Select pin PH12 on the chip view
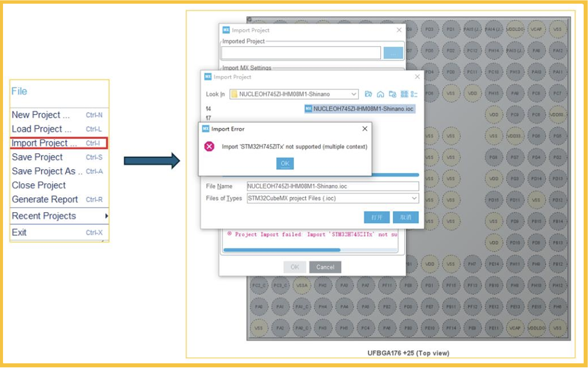Image resolution: width=588 pixels, height=368 pixels. 558,285
